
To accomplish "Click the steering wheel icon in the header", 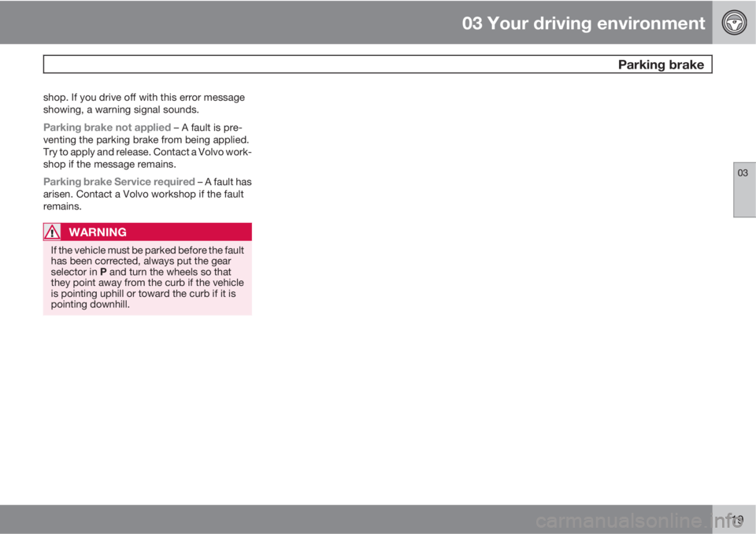I will pyautogui.click(x=734, y=22).
